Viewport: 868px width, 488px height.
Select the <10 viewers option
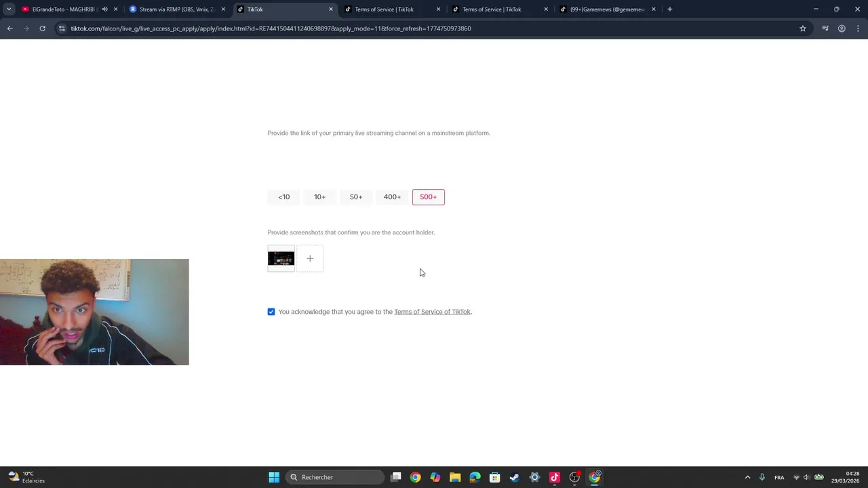[284, 197]
